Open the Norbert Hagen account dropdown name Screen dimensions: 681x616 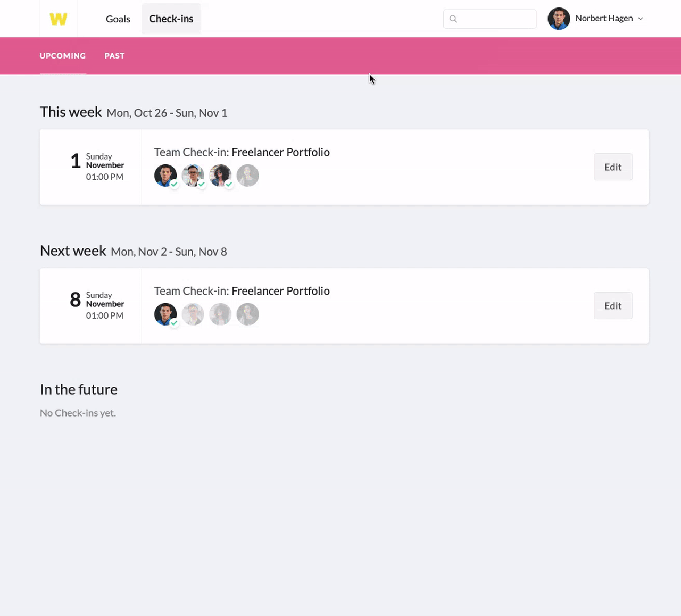[604, 18]
